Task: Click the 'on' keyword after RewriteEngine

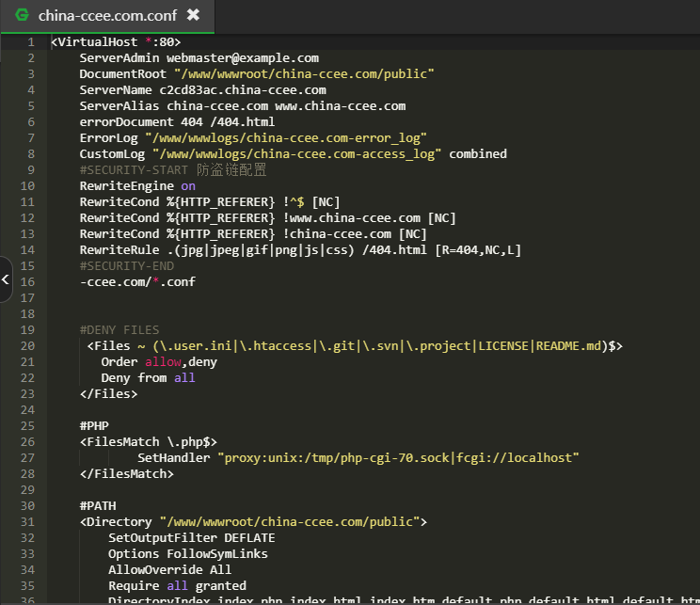Action: (x=188, y=186)
